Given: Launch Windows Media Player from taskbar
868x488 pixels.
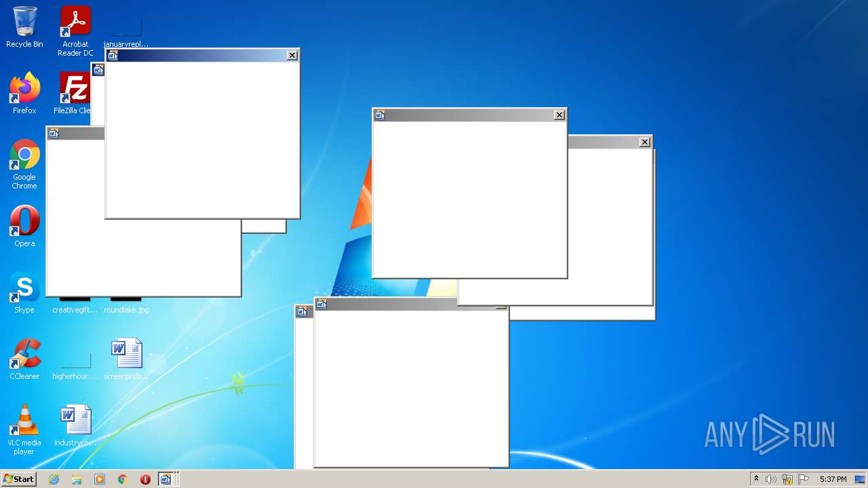Looking at the screenshot, I should pos(100,479).
